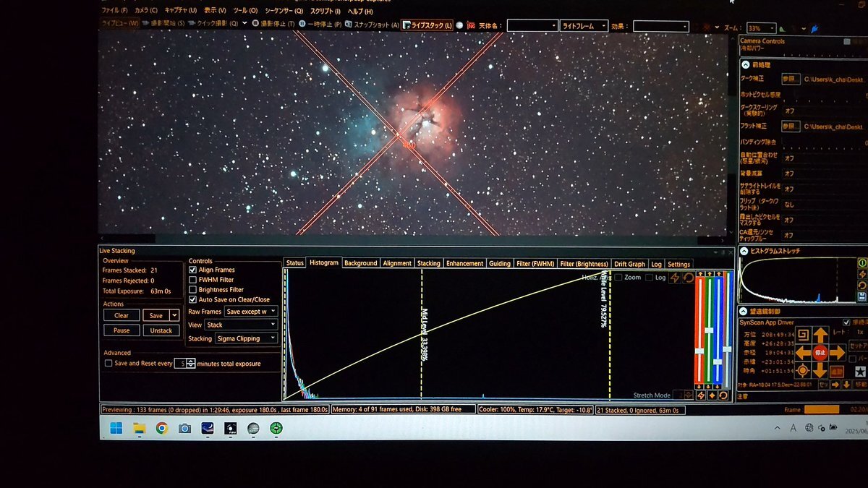Click the telescope up arrow button
Screen dimensions: 868x488
[x=820, y=335]
